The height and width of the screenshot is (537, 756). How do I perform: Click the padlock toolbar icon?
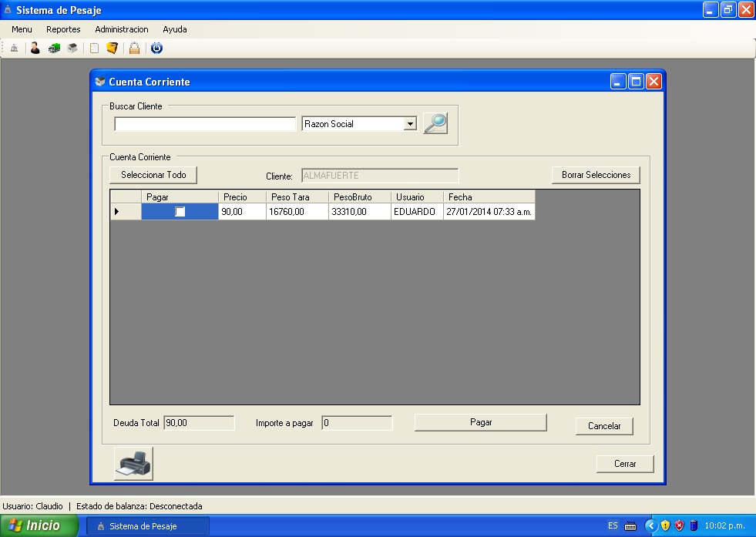tap(135, 48)
